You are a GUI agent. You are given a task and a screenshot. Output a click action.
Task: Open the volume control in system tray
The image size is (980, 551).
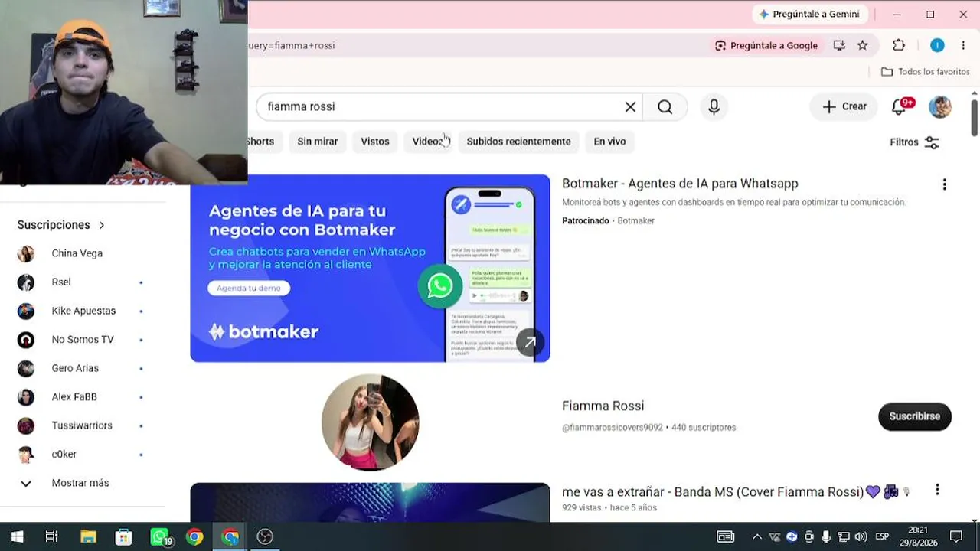pyautogui.click(x=861, y=536)
